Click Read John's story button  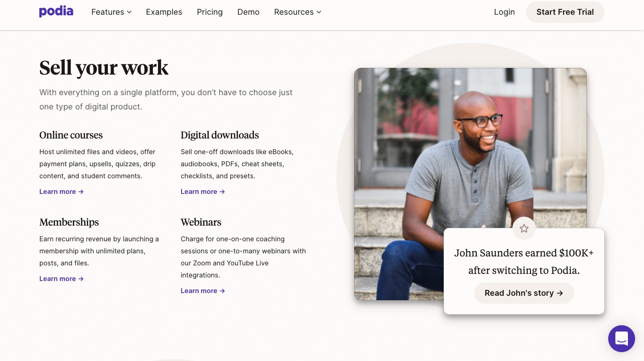tap(524, 293)
